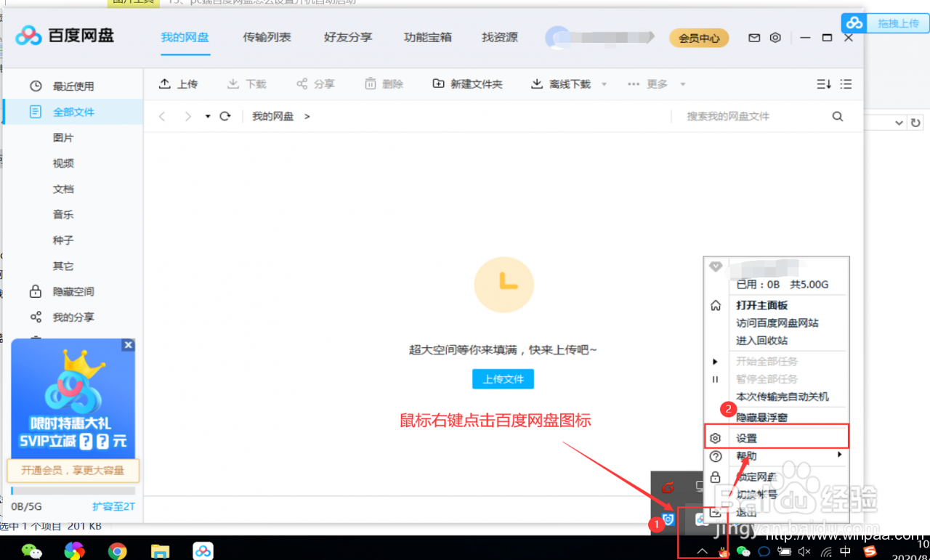Choose 切换帐号 in context menu
This screenshot has width=930, height=560.
756,495
